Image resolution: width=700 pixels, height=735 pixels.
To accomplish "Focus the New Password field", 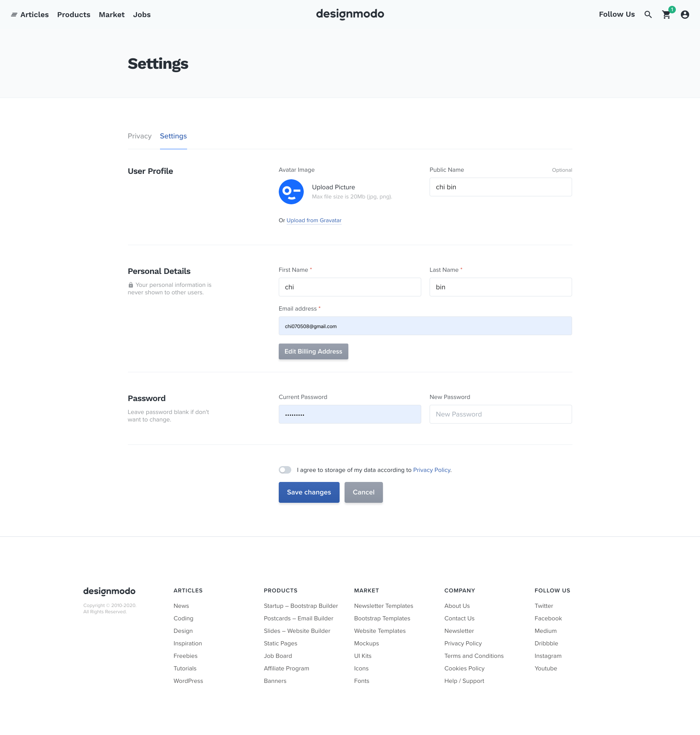I will tap(501, 414).
